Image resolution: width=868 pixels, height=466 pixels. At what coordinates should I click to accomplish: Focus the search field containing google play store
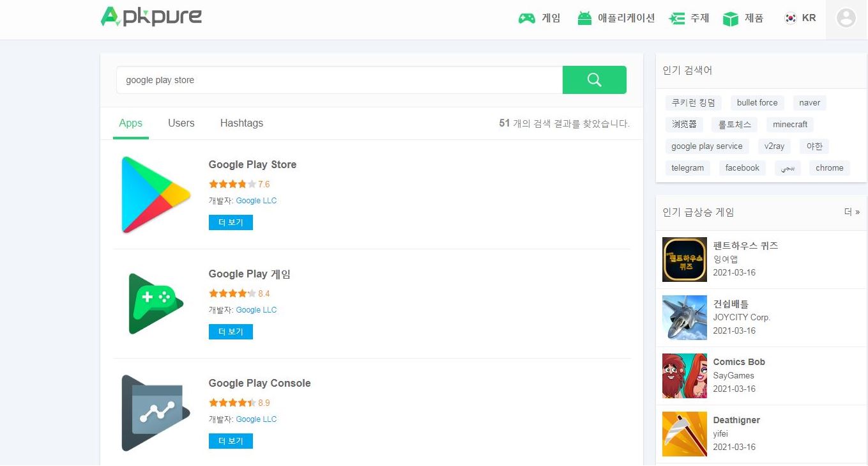pyautogui.click(x=339, y=80)
